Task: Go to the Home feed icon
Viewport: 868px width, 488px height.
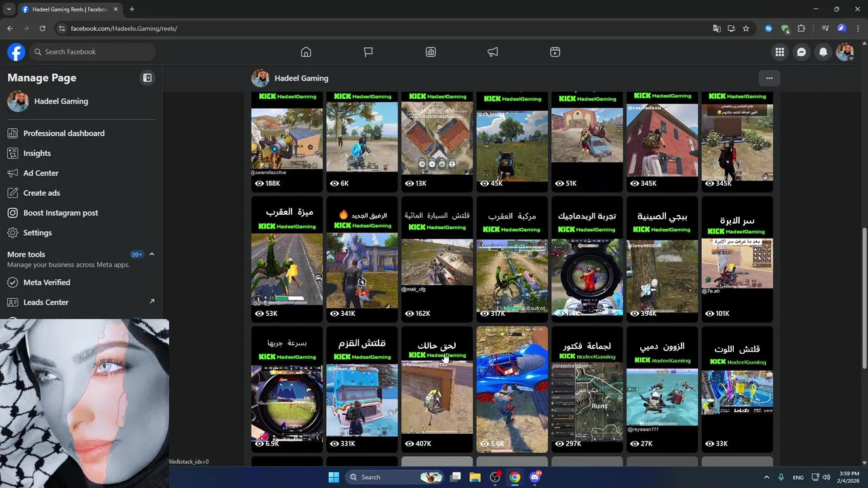Action: [x=306, y=52]
